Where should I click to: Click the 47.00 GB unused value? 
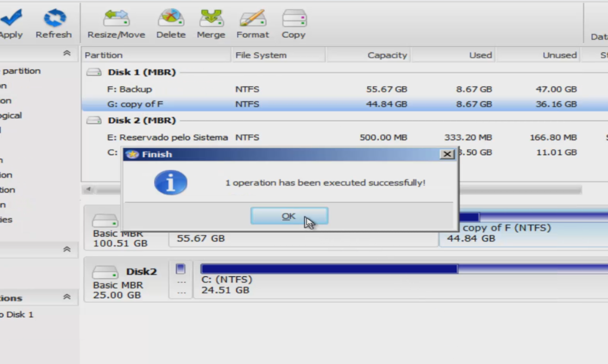tap(556, 89)
